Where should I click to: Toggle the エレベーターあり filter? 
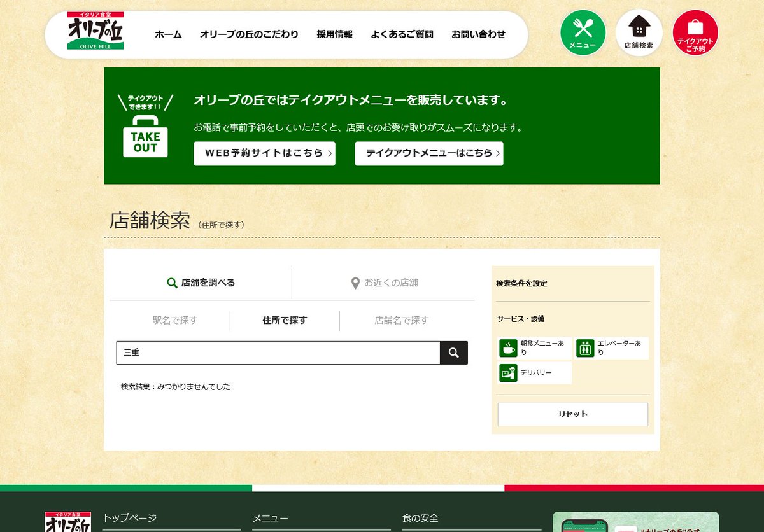tap(612, 348)
